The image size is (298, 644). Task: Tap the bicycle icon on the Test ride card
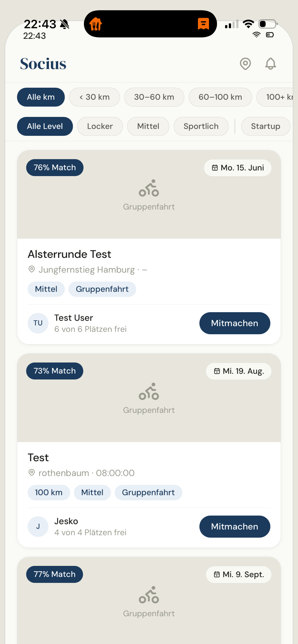click(x=149, y=391)
